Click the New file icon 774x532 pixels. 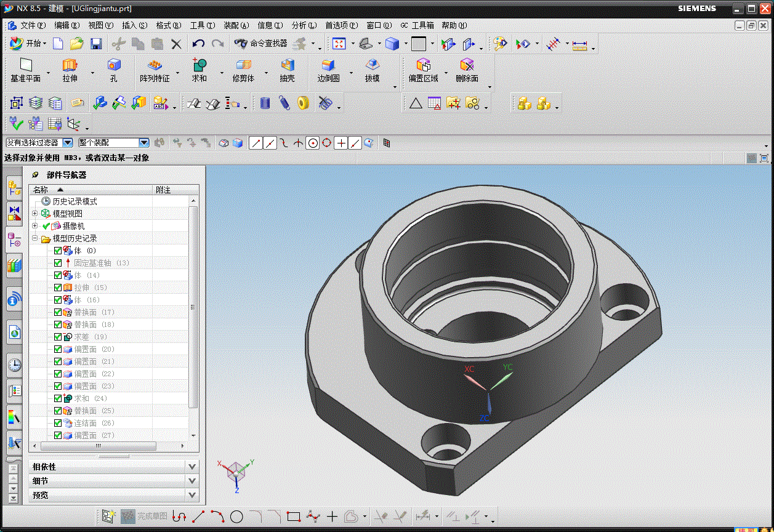pos(58,44)
